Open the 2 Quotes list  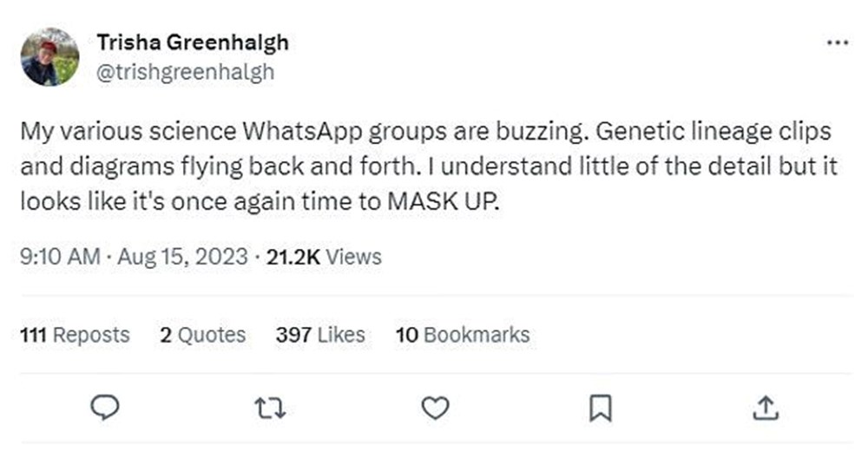click(x=202, y=335)
